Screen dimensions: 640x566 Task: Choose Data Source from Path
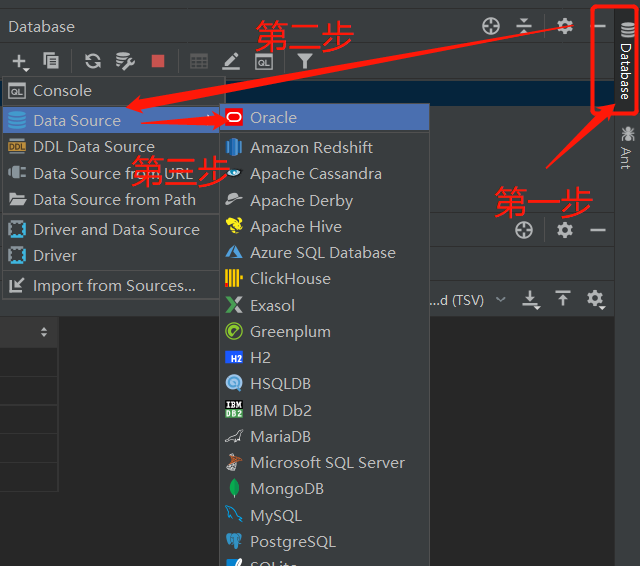coord(111,200)
